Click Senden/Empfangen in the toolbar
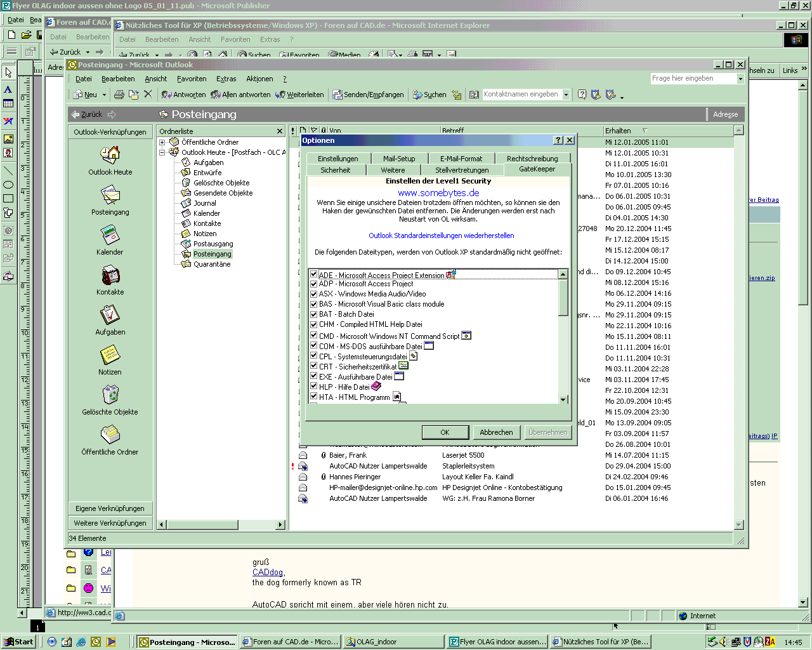 click(368, 95)
